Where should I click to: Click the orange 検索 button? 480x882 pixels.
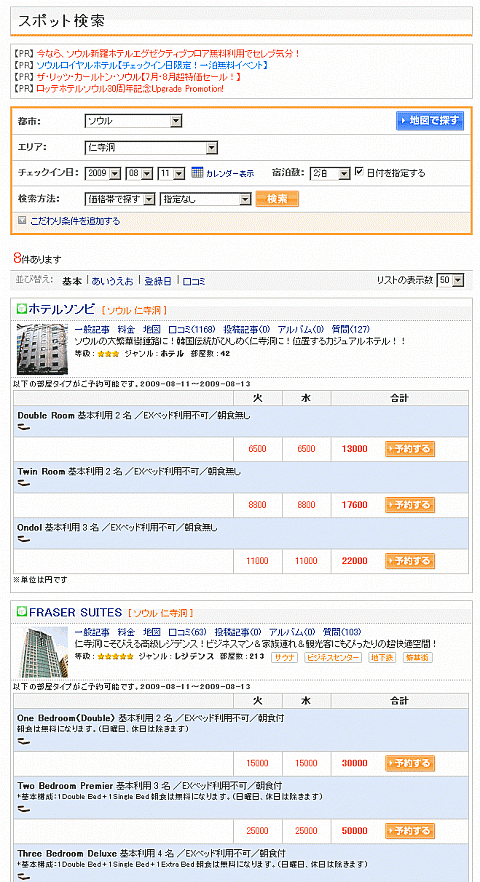[277, 199]
